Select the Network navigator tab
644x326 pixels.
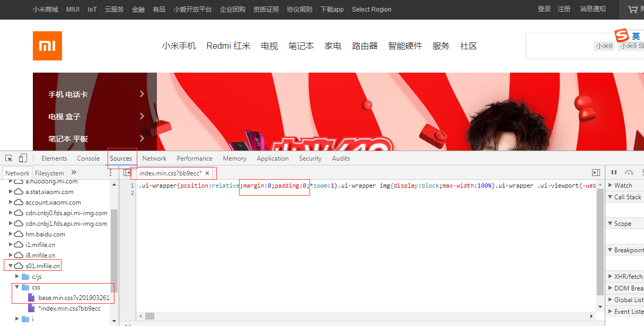point(17,173)
